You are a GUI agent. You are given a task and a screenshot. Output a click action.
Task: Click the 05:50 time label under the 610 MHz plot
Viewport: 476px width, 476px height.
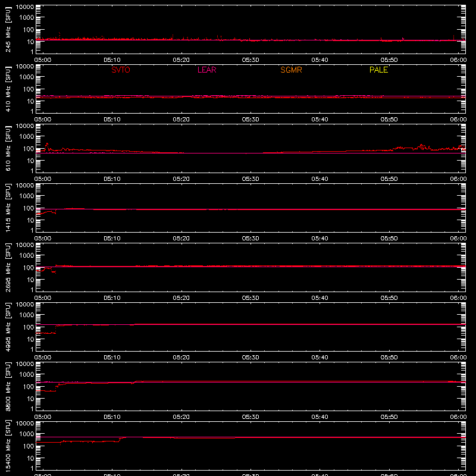[389, 179]
